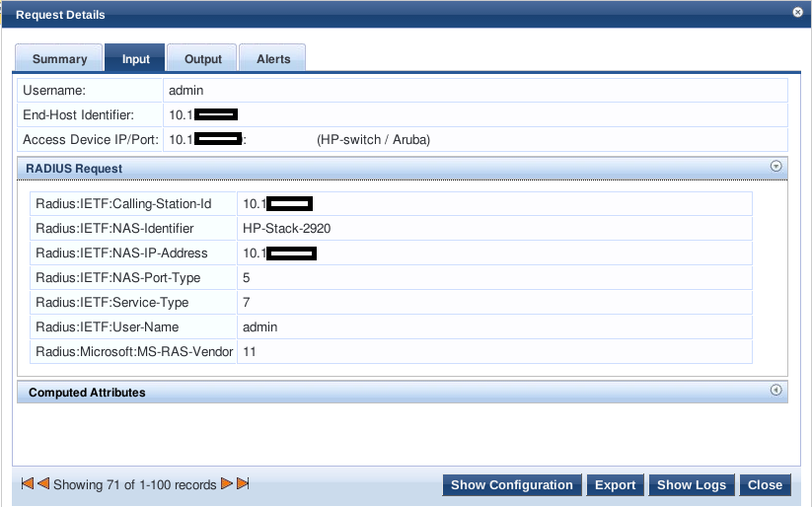This screenshot has height=507, width=812.
Task: Select the Input tab
Action: (135, 58)
